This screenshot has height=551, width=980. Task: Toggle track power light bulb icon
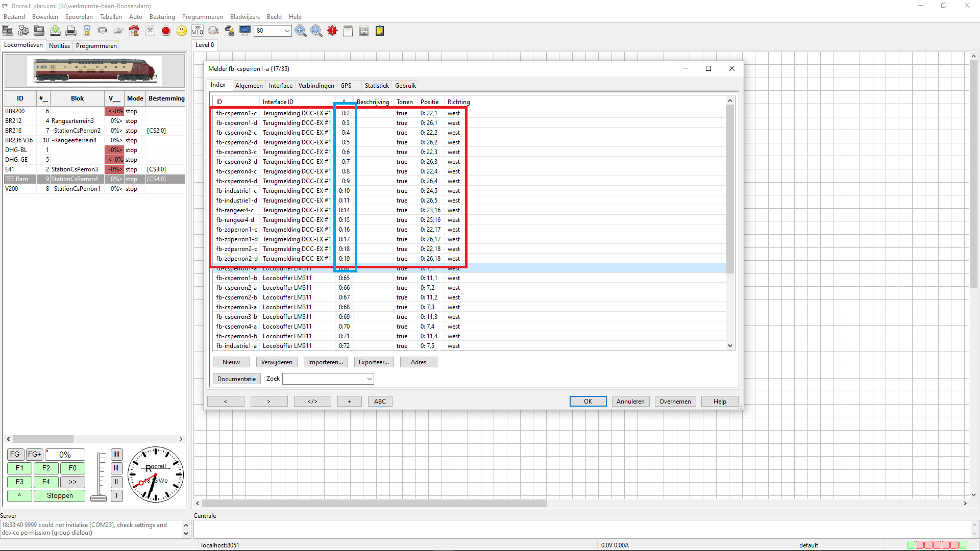pyautogui.click(x=87, y=31)
